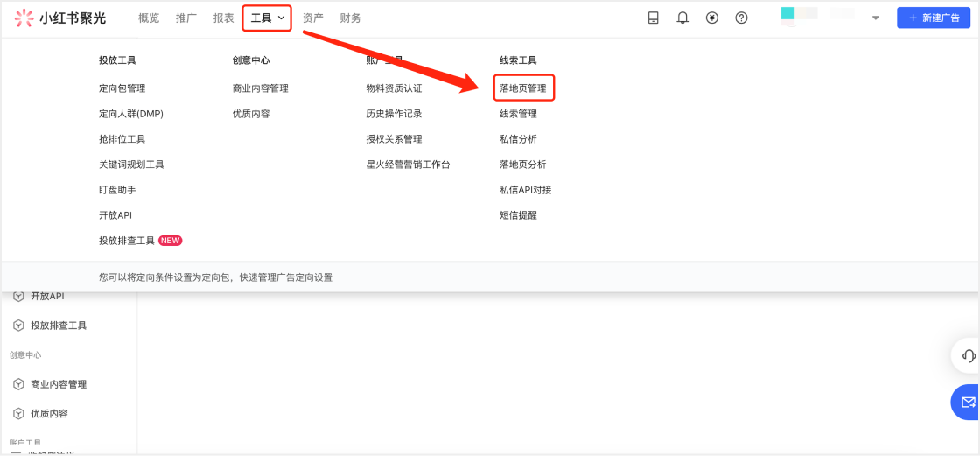Click sidebar item 开放API text

47,297
